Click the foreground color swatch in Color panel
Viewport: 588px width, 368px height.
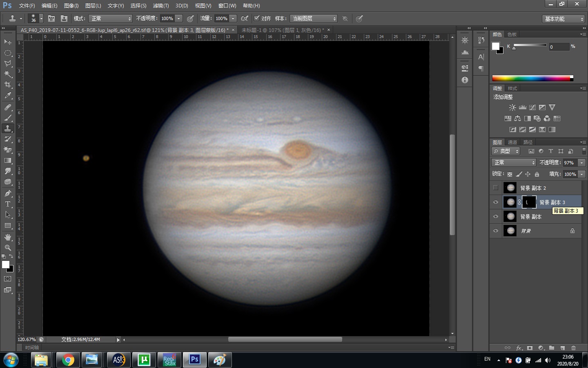pos(495,46)
